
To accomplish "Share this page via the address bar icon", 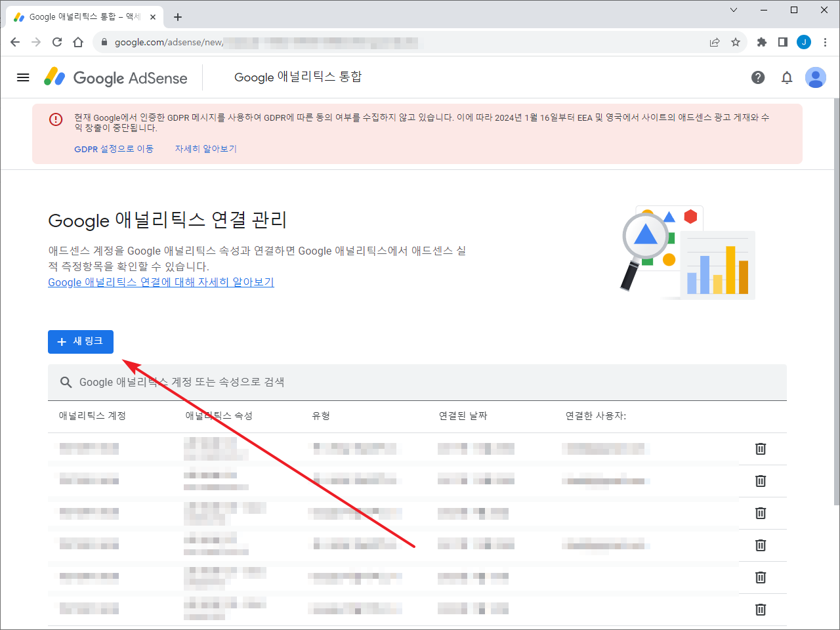I will (x=715, y=42).
